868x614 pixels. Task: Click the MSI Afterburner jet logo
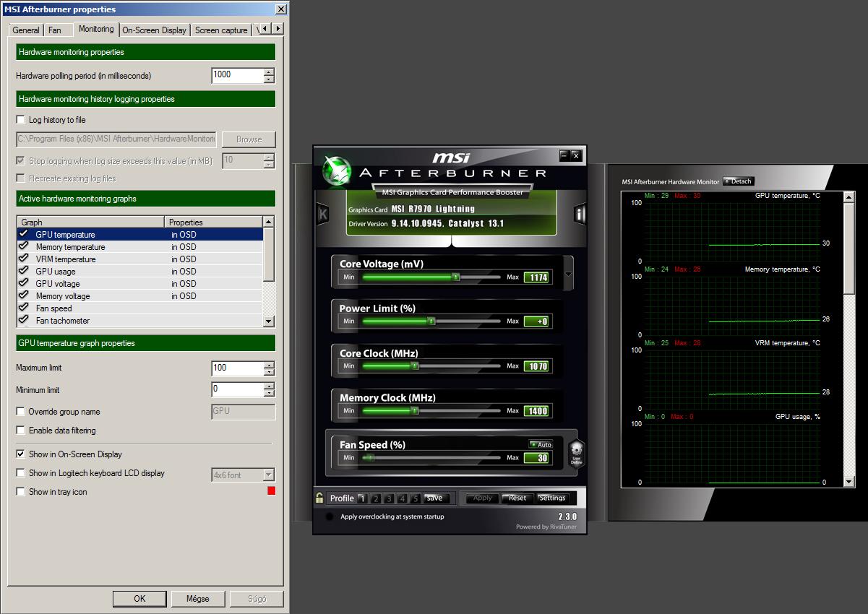(x=336, y=170)
